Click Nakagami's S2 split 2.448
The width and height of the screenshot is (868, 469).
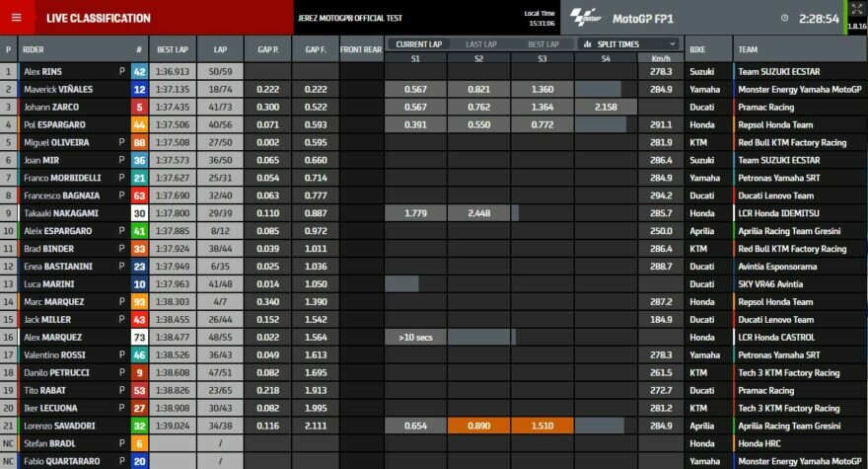click(x=478, y=213)
